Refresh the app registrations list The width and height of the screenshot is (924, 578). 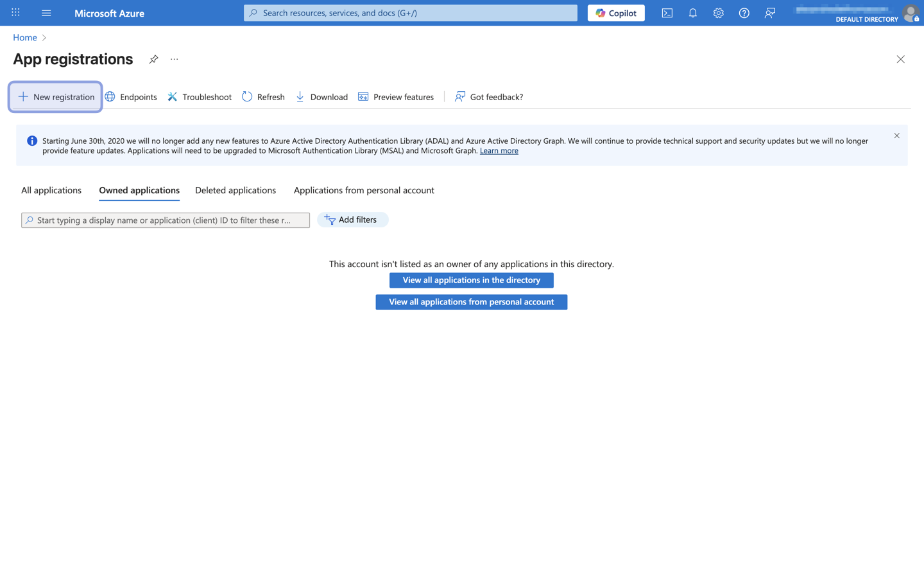click(x=263, y=97)
